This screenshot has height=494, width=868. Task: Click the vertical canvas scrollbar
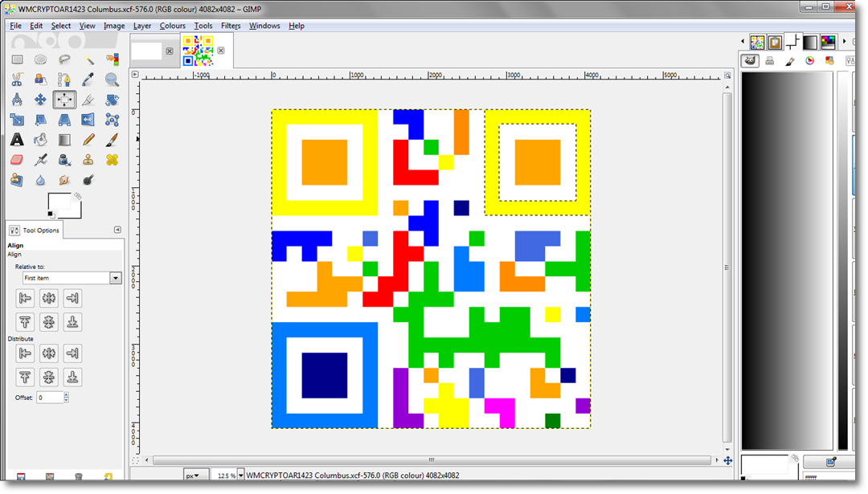click(x=727, y=267)
